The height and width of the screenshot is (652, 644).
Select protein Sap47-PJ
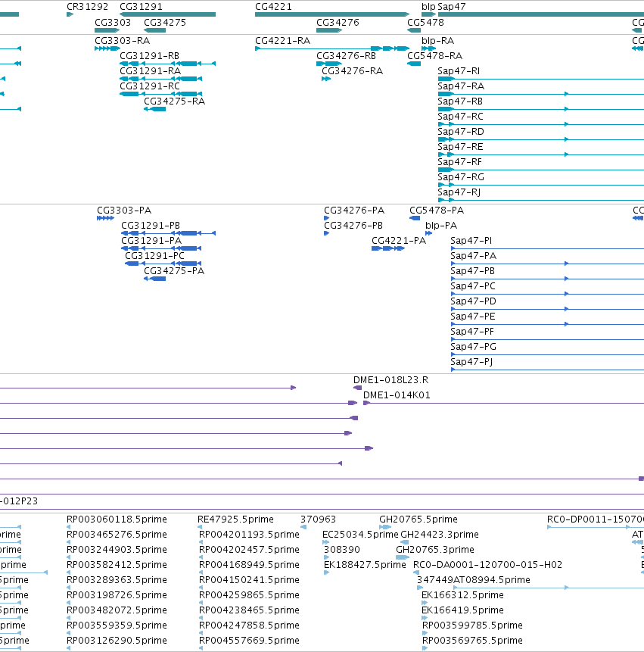pyautogui.click(x=471, y=362)
